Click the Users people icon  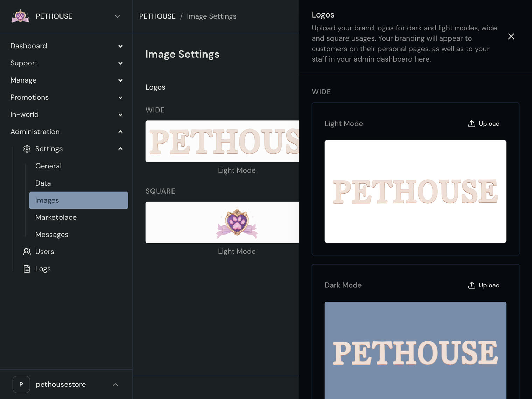pyautogui.click(x=27, y=252)
